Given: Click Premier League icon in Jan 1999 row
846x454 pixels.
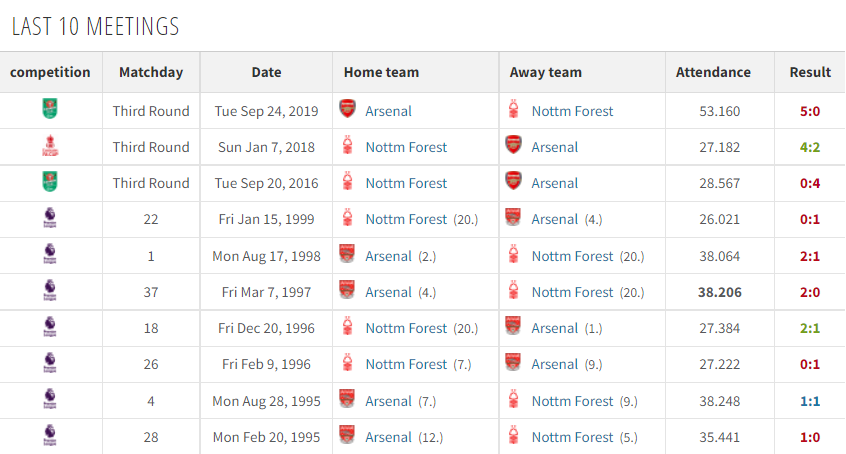Looking at the screenshot, I should 50,218.
